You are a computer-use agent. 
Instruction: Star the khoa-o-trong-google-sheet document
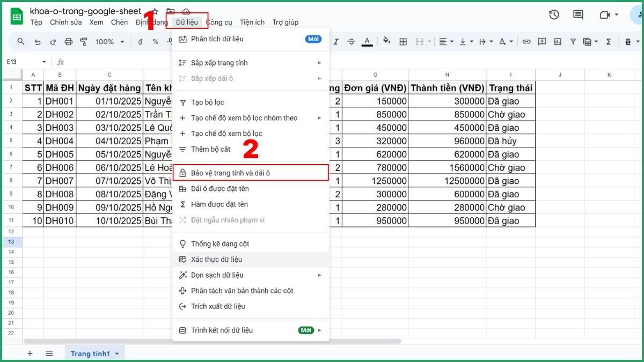point(155,11)
